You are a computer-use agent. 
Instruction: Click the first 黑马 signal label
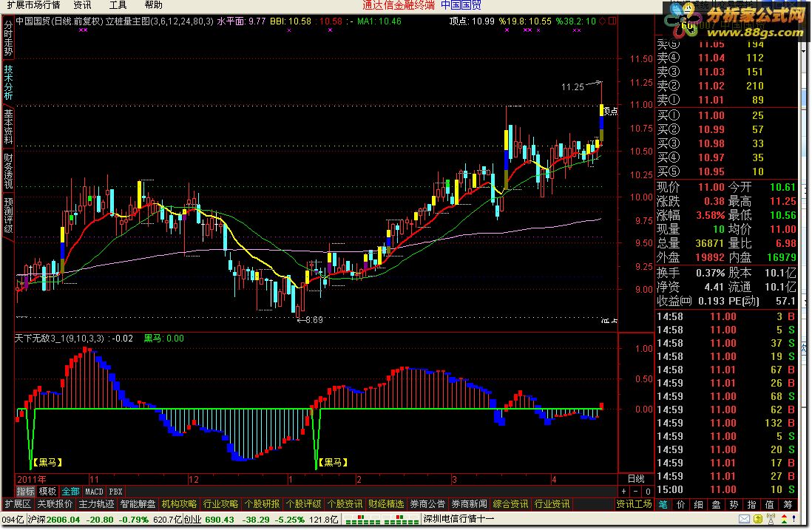47,462
